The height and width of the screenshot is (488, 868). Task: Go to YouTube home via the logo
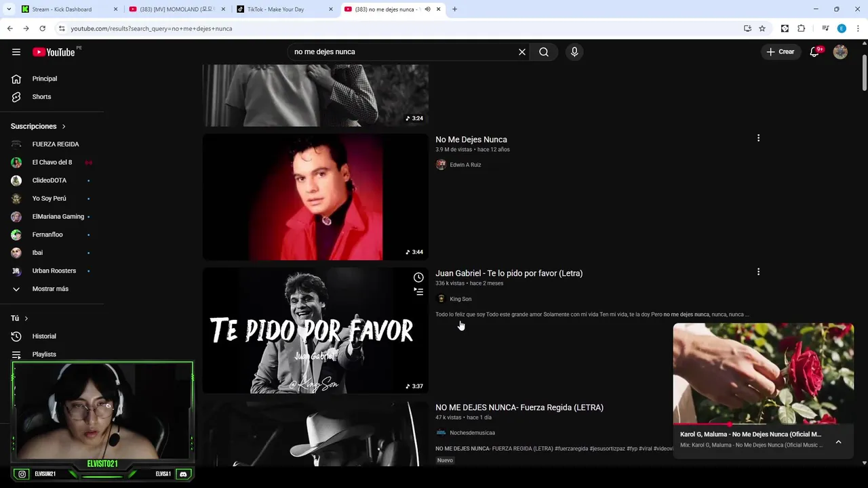[54, 52]
